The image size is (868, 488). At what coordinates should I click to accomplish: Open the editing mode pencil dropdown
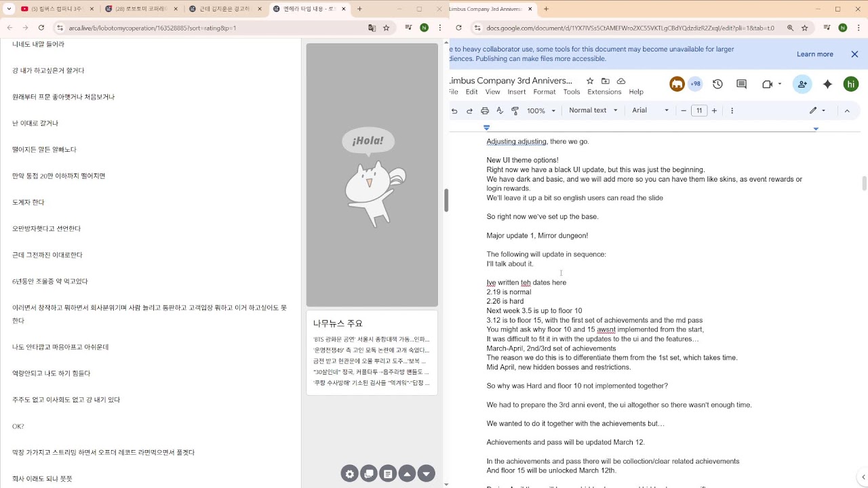point(817,110)
